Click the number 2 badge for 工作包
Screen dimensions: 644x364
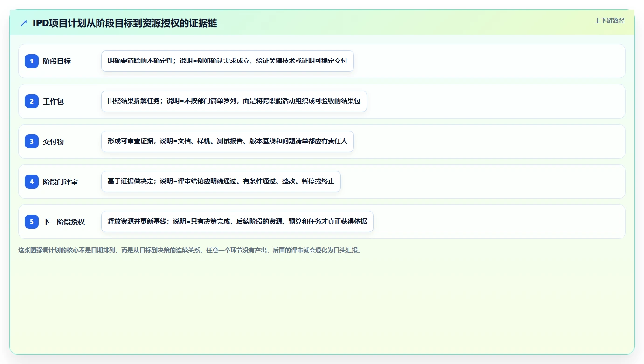tap(32, 101)
